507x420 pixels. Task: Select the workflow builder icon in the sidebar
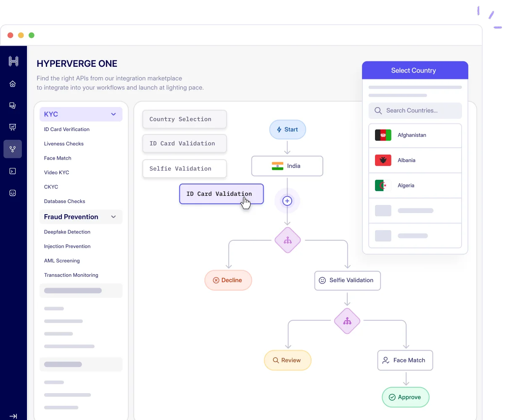[x=13, y=149]
